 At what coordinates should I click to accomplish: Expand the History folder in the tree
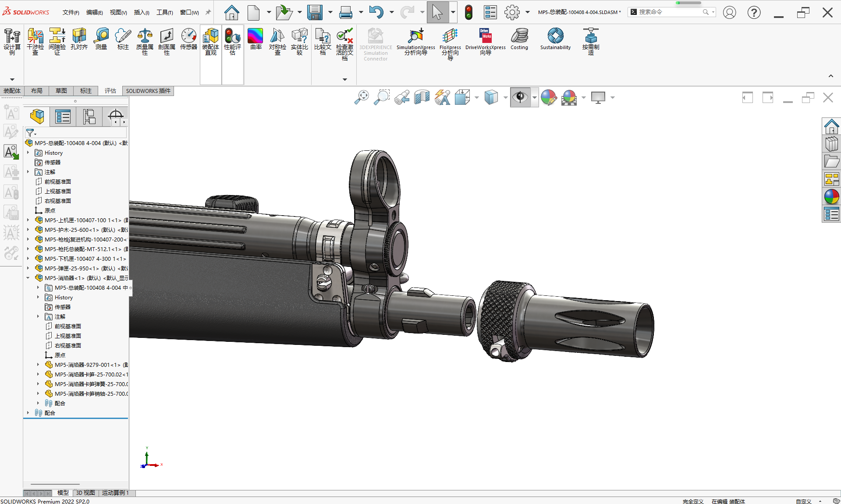click(28, 153)
